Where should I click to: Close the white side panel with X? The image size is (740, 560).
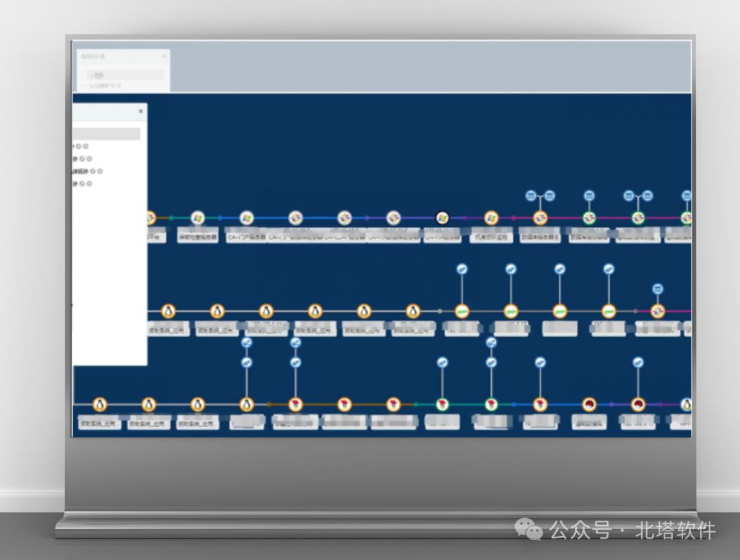pos(140,112)
